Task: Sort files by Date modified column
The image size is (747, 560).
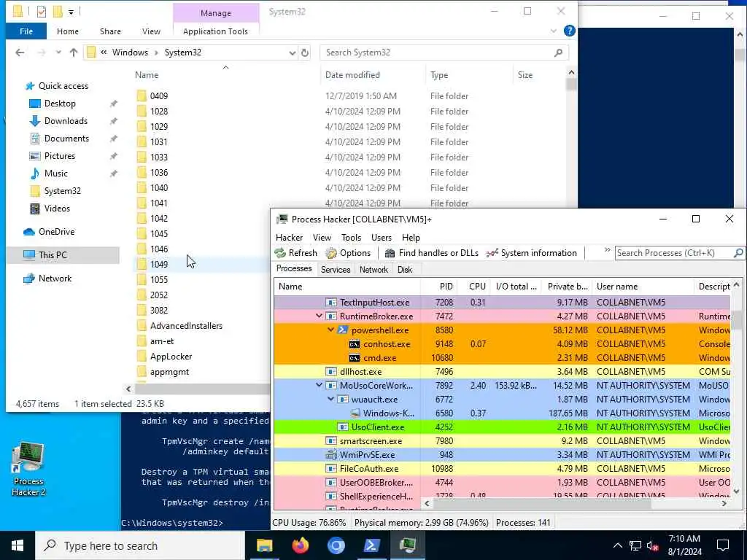Action: pyautogui.click(x=373, y=75)
